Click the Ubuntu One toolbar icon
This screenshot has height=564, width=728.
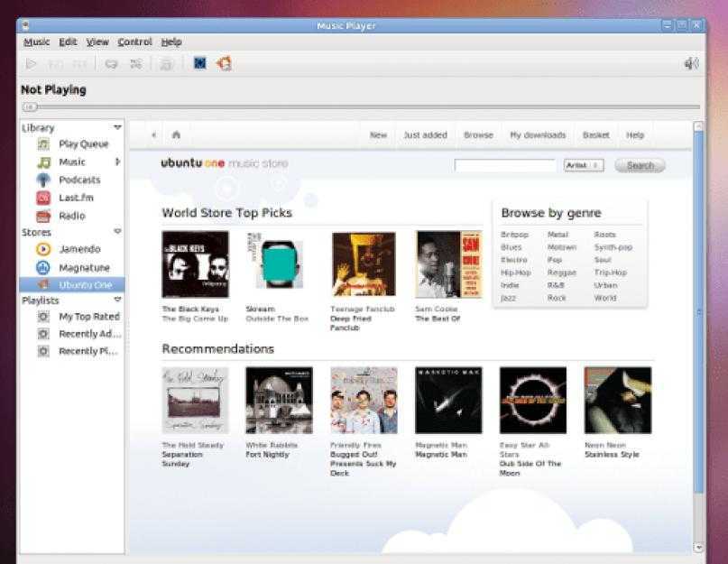(224, 63)
